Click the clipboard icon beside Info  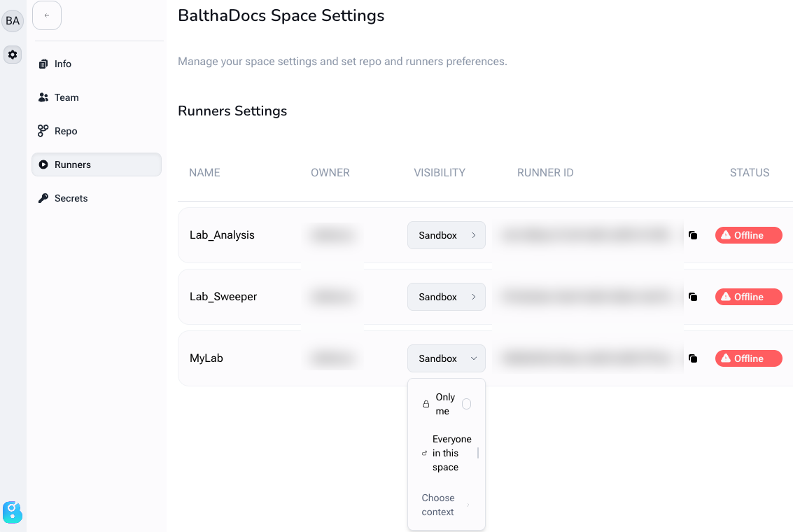43,64
